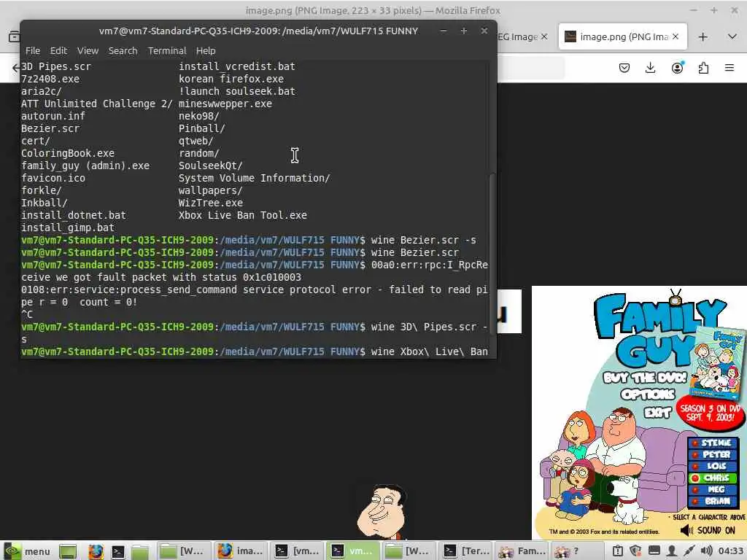
Task: Open the user account tray icon
Action: (x=671, y=551)
